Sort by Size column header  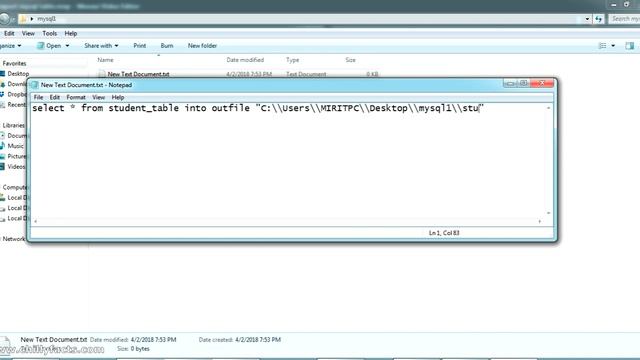pos(350,60)
